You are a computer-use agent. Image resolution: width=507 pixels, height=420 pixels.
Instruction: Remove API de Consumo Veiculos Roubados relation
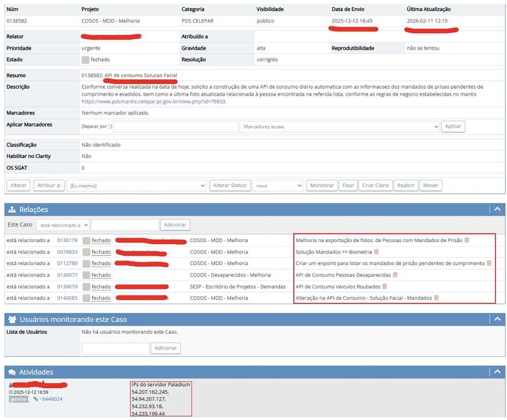click(x=384, y=286)
